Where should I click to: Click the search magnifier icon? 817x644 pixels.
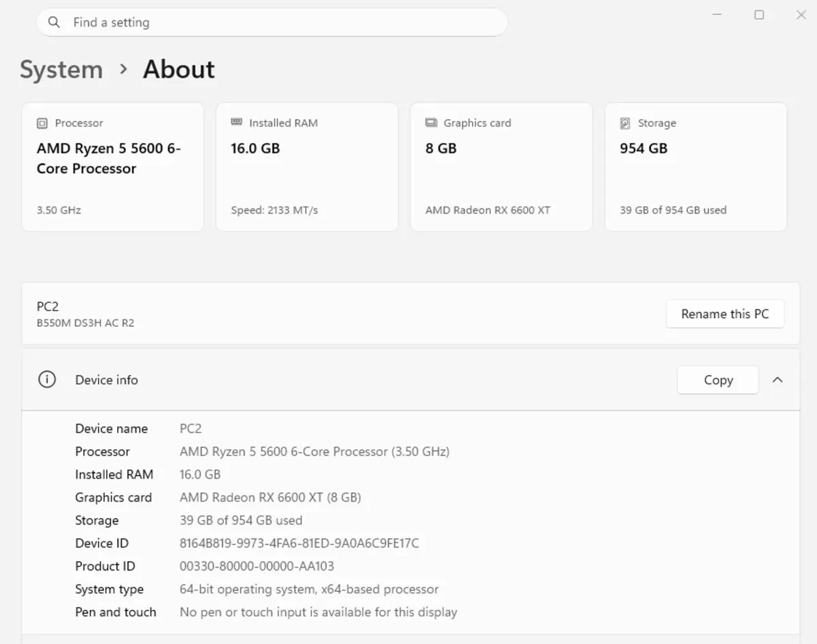[54, 22]
